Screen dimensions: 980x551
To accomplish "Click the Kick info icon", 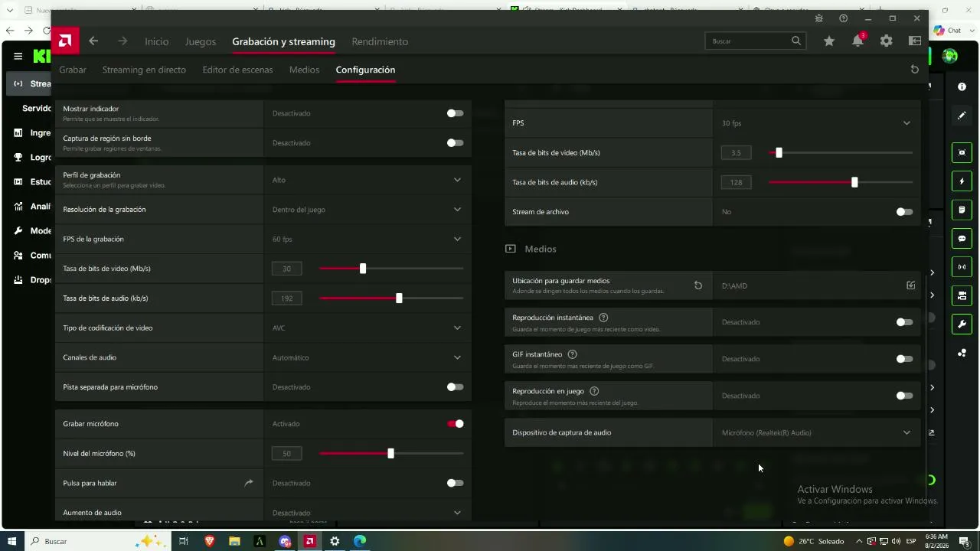I will [962, 87].
